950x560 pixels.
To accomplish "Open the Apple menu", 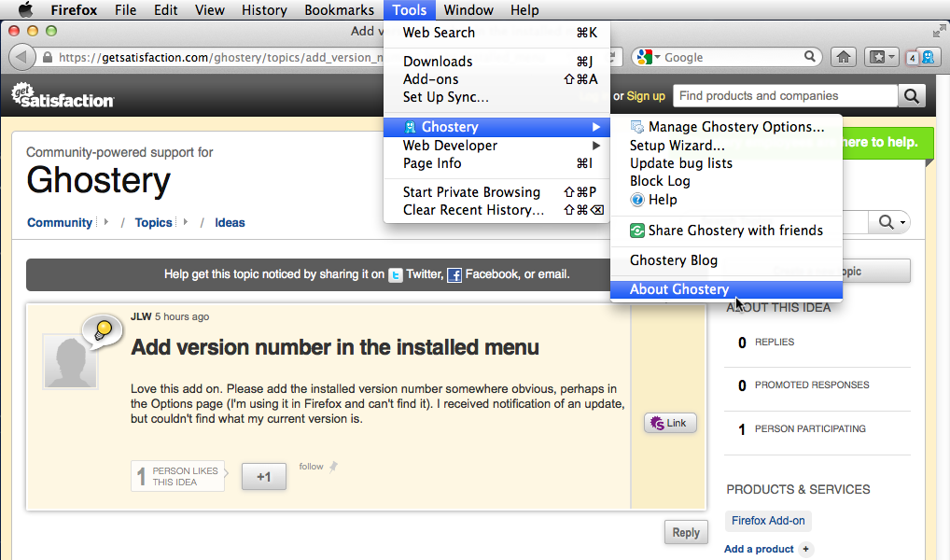I will coord(26,10).
